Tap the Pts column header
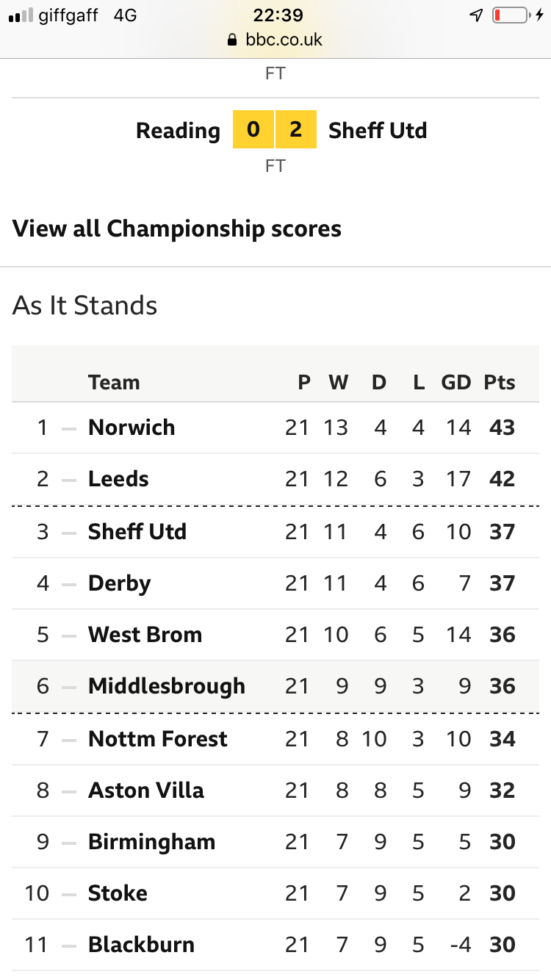 coord(500,382)
